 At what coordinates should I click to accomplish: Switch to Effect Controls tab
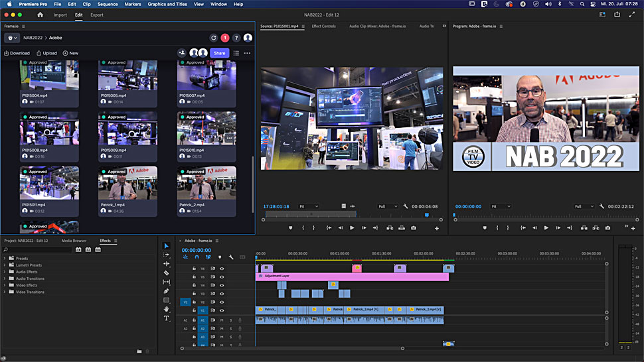coord(323,27)
